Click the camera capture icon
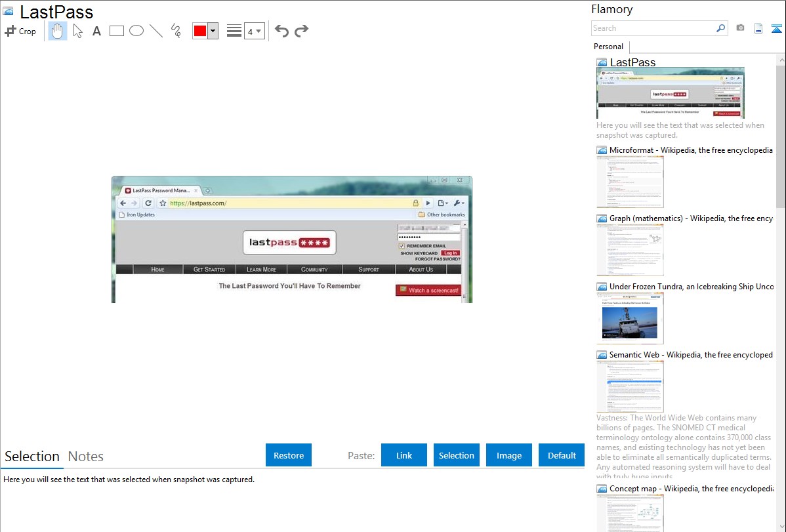Viewport: 786px width, 532px height. (740, 28)
